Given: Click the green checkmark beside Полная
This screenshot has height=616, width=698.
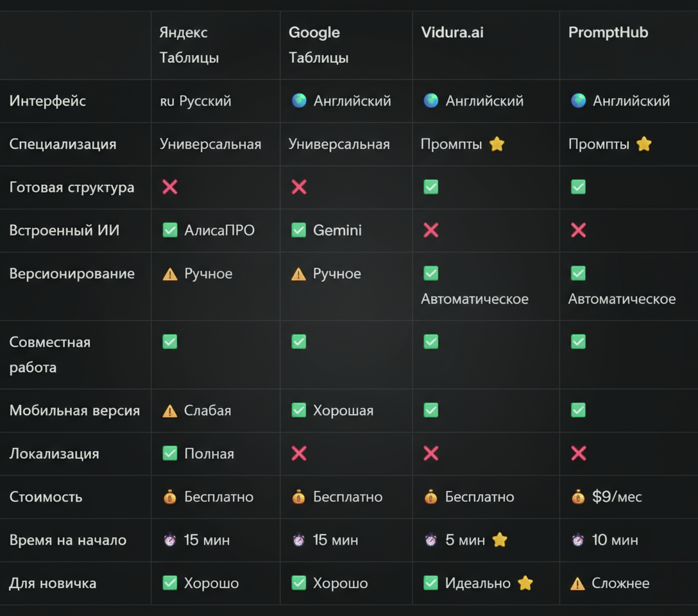Looking at the screenshot, I should pos(170,454).
